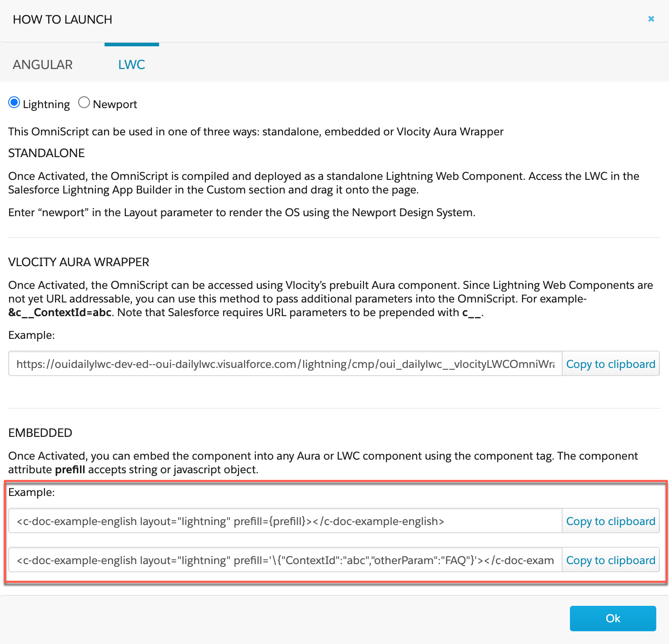Choose the Lightning radio button
The image size is (669, 644).
coord(14,103)
